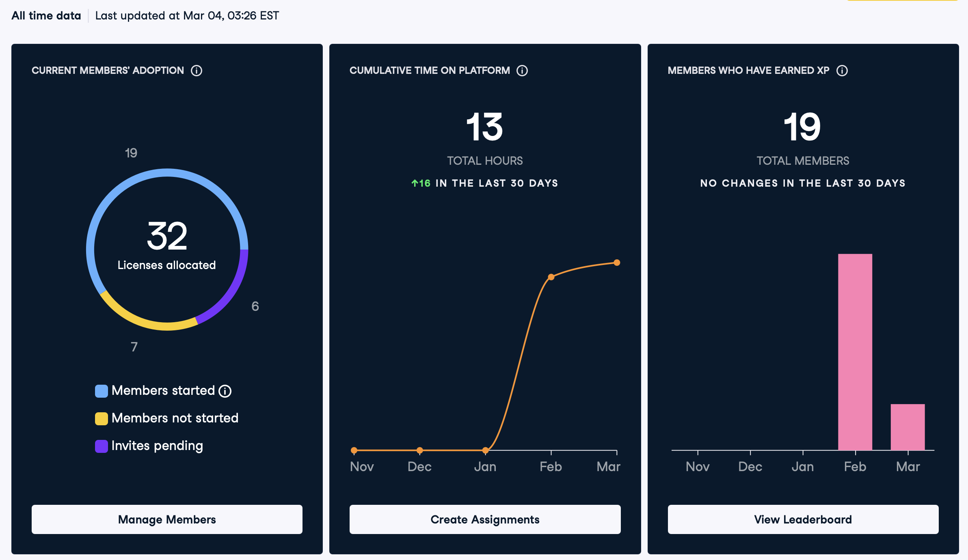The width and height of the screenshot is (968, 560).
Task: Click the blue Members started legend swatch
Action: (x=101, y=391)
